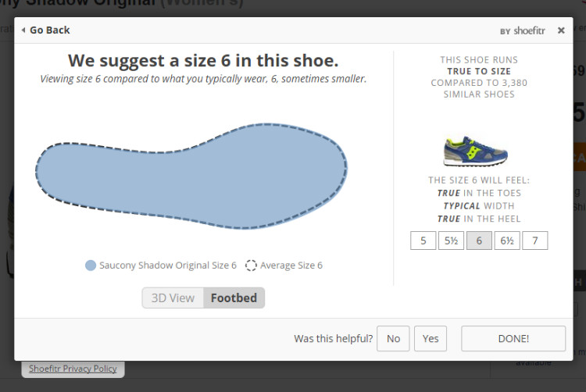
Task: Switch to 3D View
Action: click(x=173, y=298)
